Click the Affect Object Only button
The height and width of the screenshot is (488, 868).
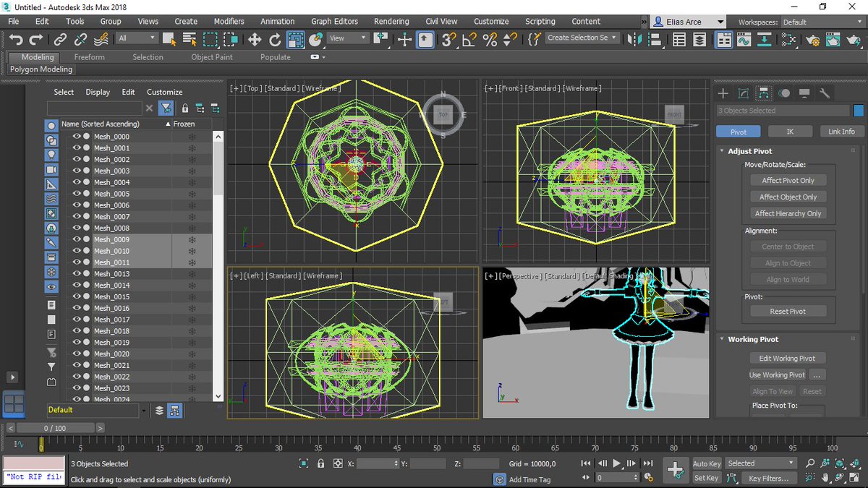pos(788,197)
